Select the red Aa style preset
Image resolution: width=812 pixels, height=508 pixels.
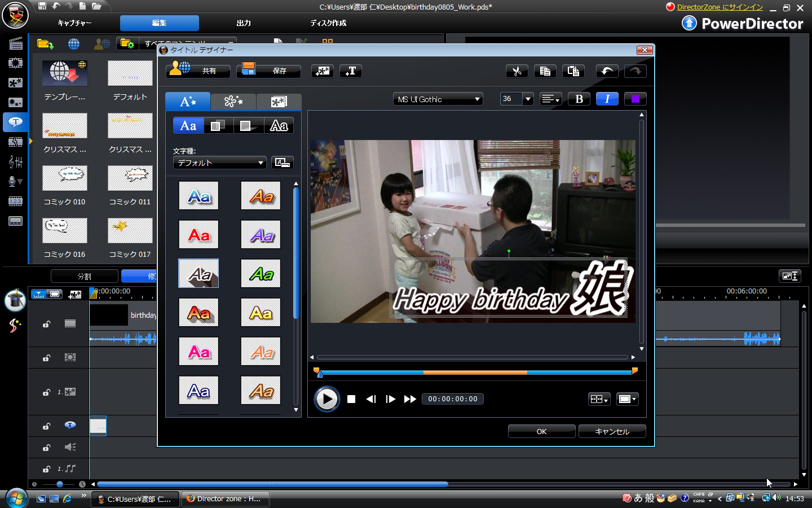198,235
